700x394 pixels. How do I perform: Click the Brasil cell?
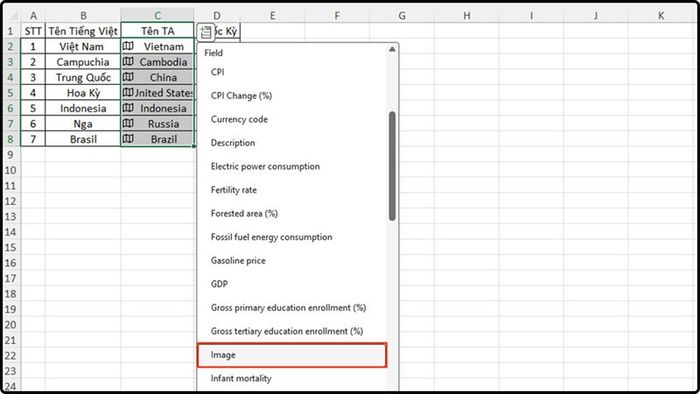[83, 139]
